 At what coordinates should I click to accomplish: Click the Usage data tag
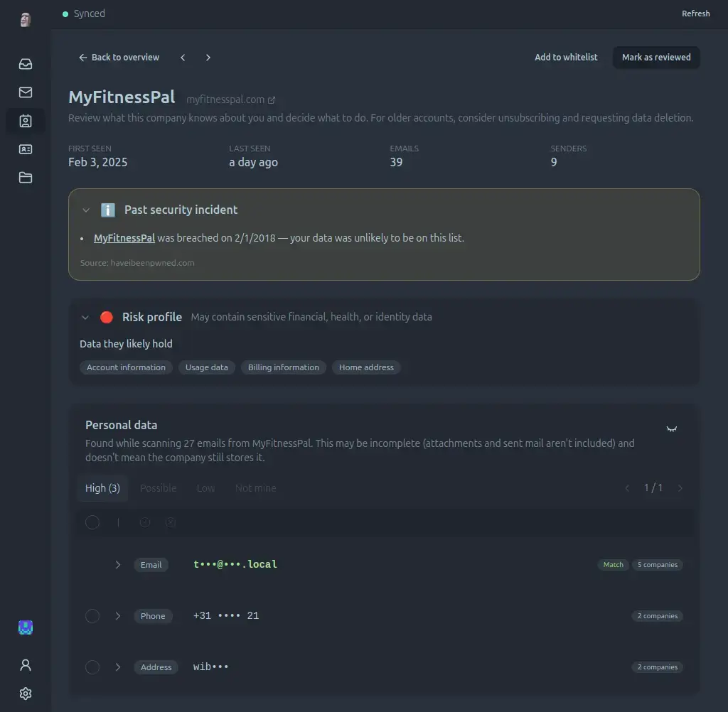point(207,367)
